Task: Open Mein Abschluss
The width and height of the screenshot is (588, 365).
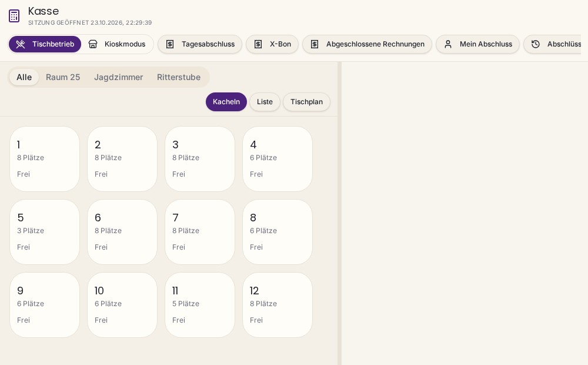Action: pyautogui.click(x=477, y=44)
